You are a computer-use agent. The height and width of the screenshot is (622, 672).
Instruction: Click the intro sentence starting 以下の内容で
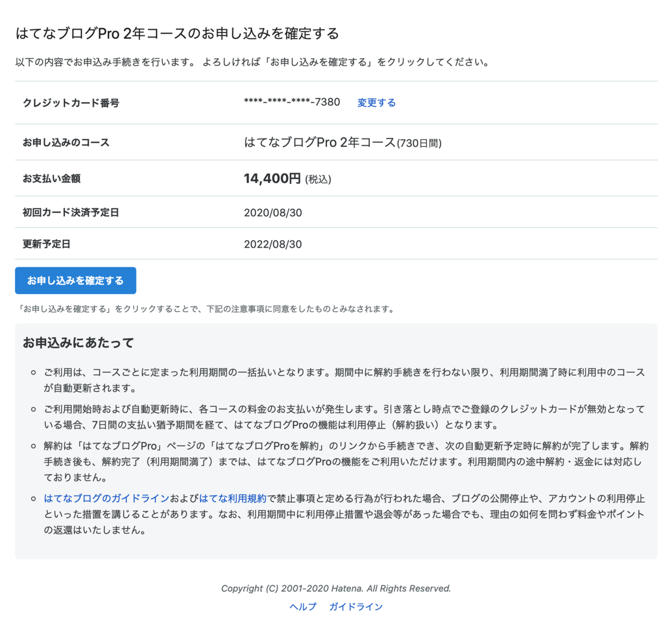[253, 62]
